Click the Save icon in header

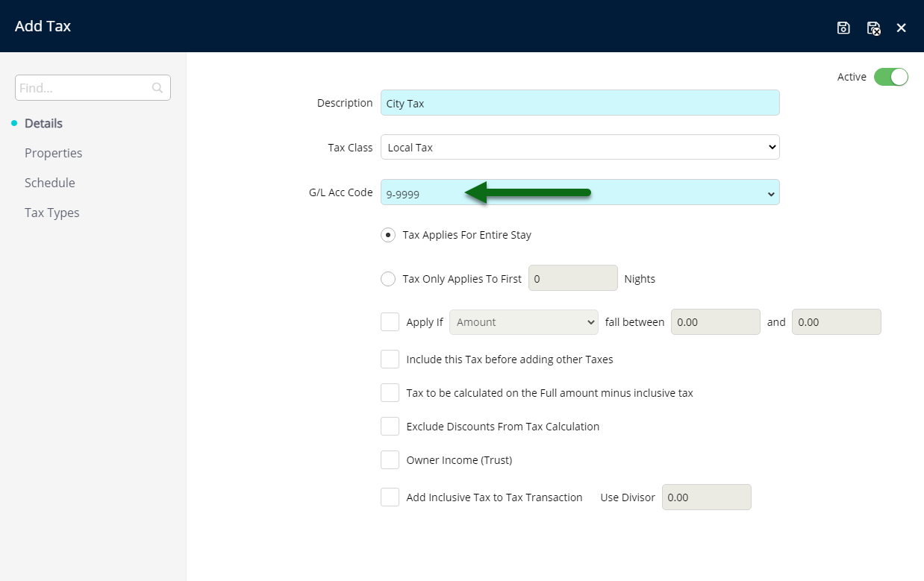843,28
